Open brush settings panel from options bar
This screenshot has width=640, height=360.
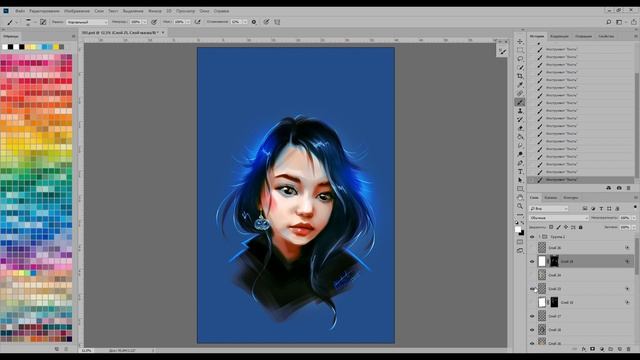pyautogui.click(x=43, y=22)
